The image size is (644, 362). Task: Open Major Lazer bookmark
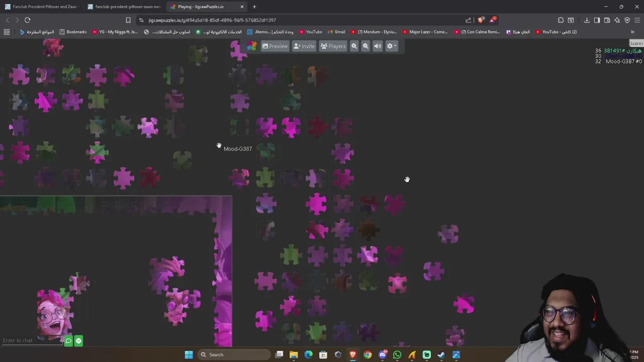(425, 32)
